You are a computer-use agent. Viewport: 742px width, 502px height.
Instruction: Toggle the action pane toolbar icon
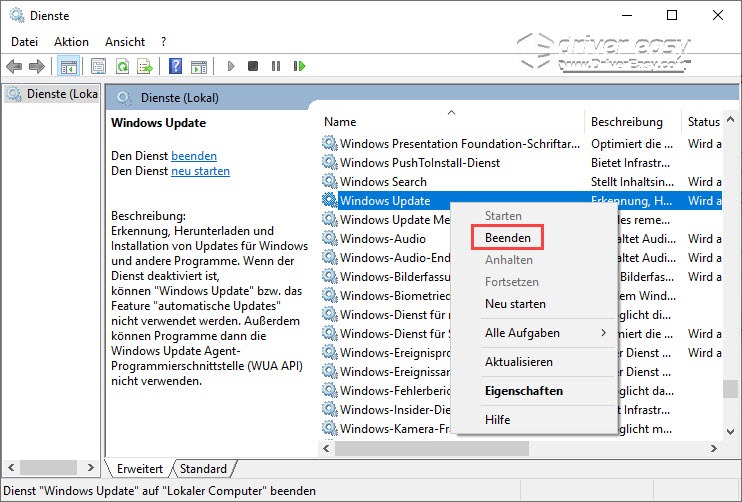click(x=199, y=66)
